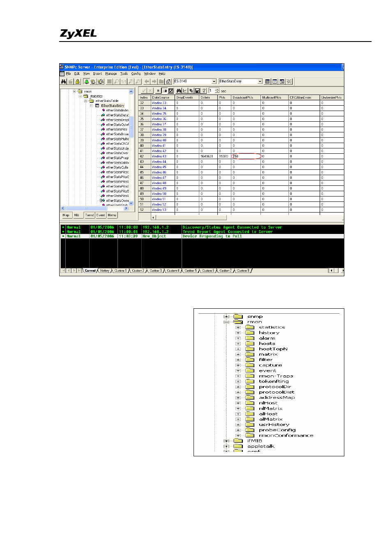Click the pause polling icon in table toolbar
Viewport: 392px width, 555px height.
tap(158, 91)
